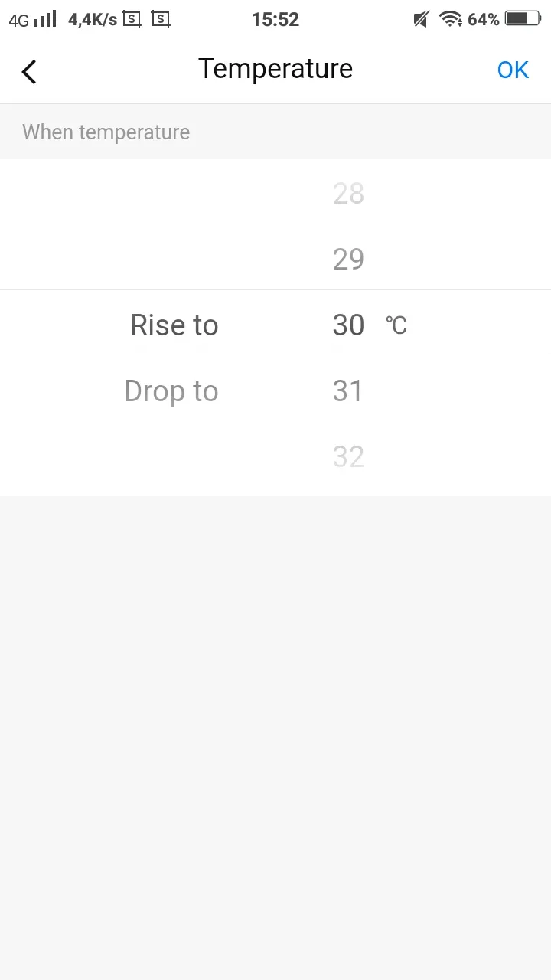Tap the selected value 30
This screenshot has height=980, width=551.
(x=348, y=325)
